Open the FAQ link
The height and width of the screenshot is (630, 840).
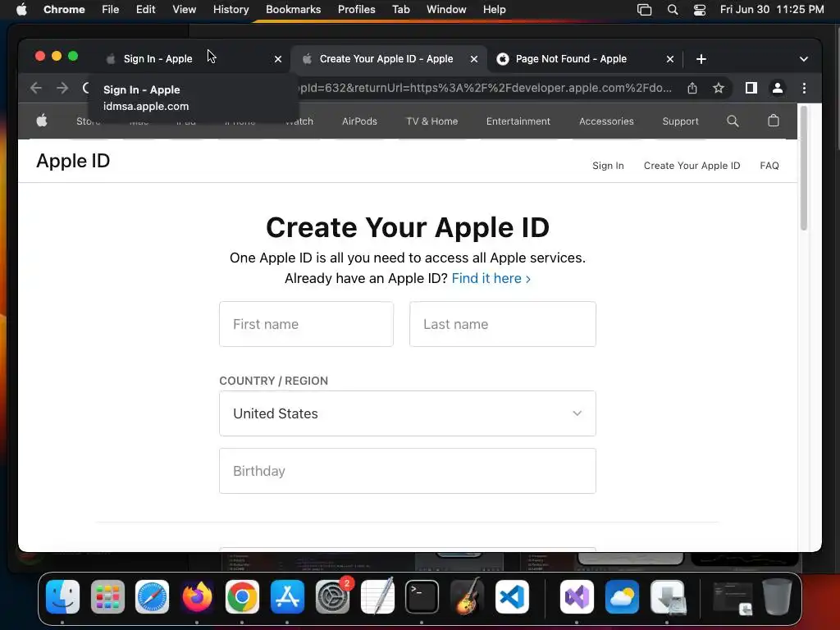point(769,166)
